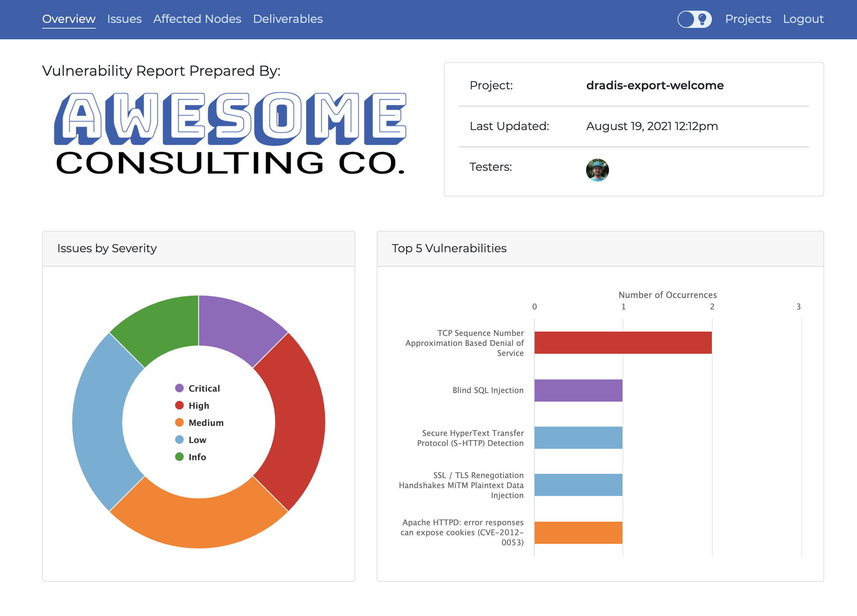This screenshot has width=857, height=616.
Task: Open the Deliverables page
Action: (288, 19)
